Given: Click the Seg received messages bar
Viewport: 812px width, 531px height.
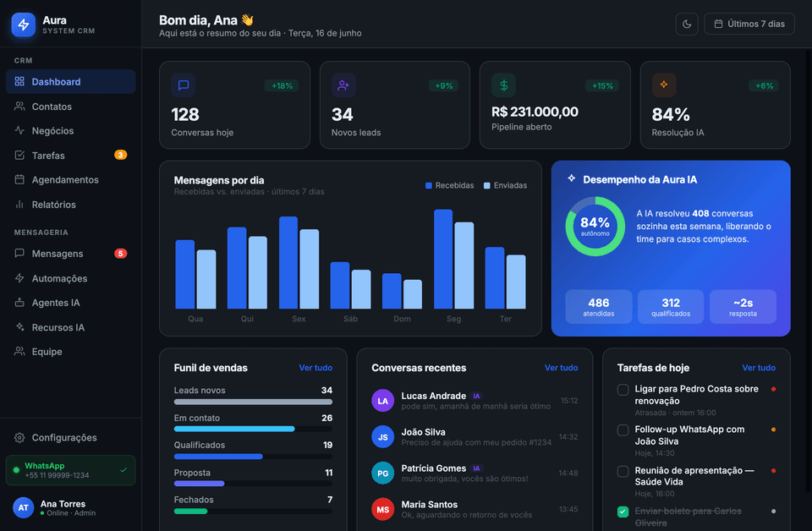Looking at the screenshot, I should click(x=443, y=259).
